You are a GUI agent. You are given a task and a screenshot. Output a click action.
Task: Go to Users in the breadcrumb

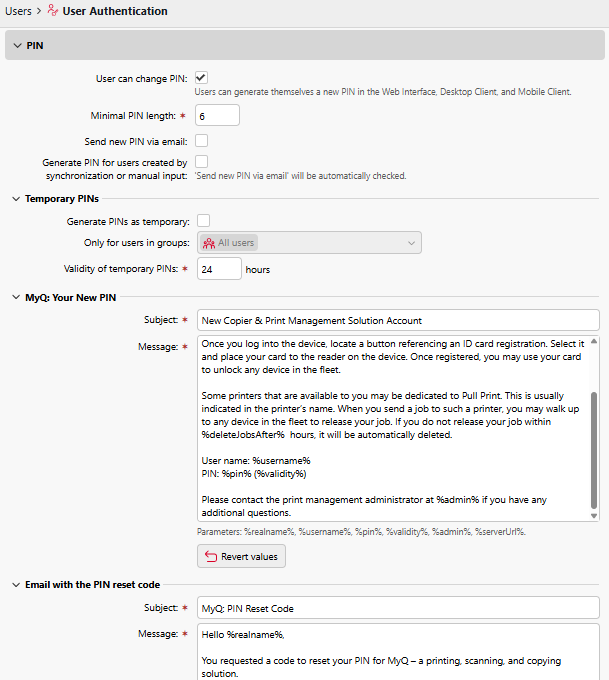coord(16,11)
